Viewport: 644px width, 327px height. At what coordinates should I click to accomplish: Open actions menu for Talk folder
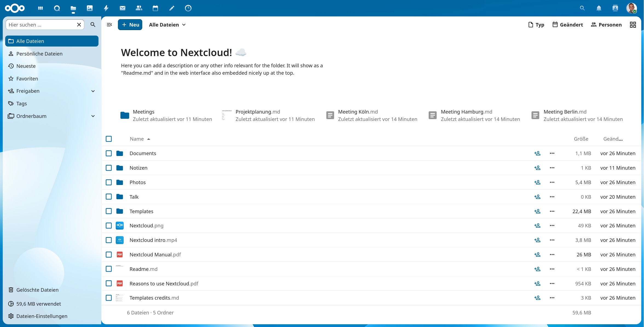tap(552, 197)
